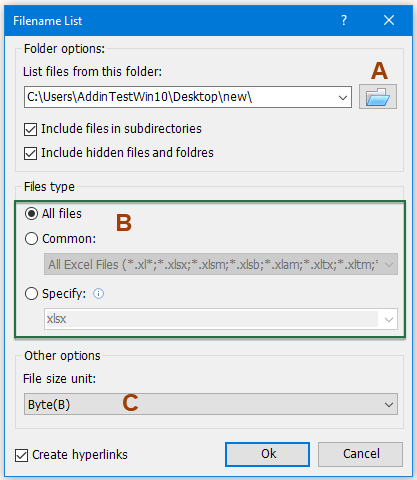
Task: Click the Ok button
Action: (x=267, y=454)
